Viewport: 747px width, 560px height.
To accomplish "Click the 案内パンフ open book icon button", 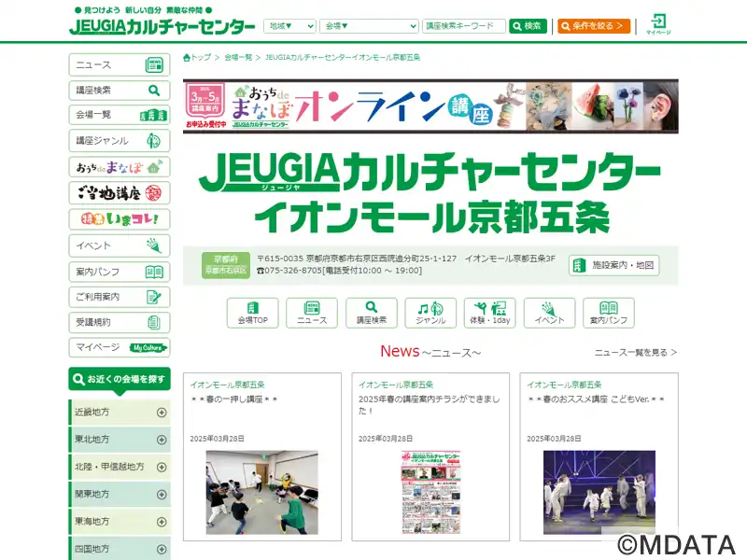I will click(609, 313).
